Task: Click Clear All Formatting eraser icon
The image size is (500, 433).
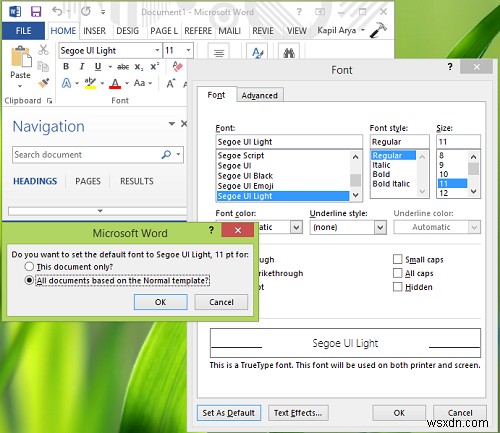Action: 177,66
